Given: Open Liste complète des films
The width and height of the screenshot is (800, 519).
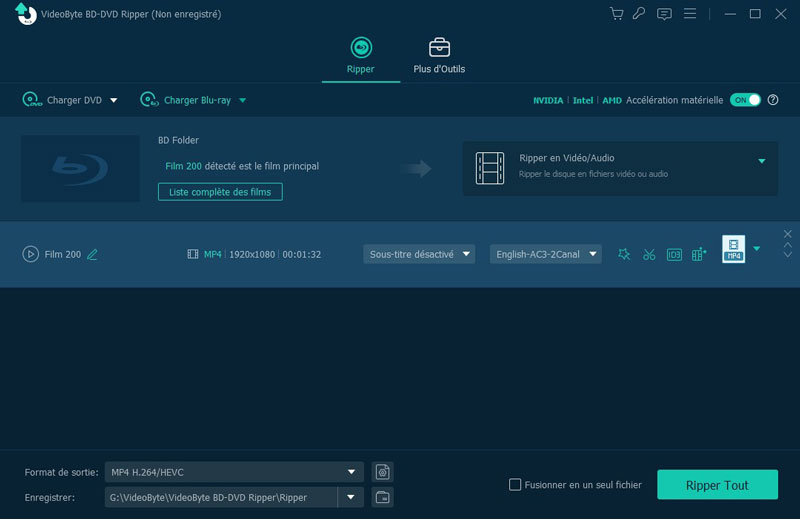Looking at the screenshot, I should (220, 192).
